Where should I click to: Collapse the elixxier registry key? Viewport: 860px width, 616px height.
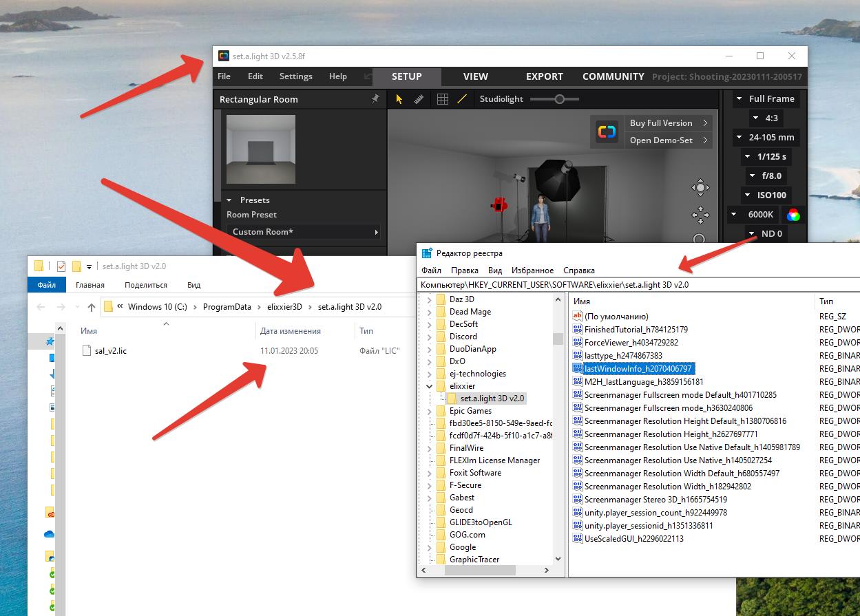pos(430,386)
